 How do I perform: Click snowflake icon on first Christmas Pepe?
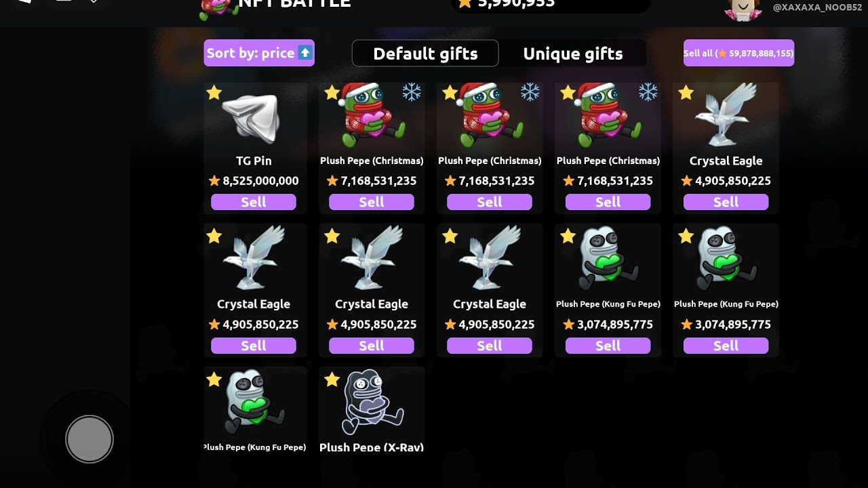coord(412,92)
